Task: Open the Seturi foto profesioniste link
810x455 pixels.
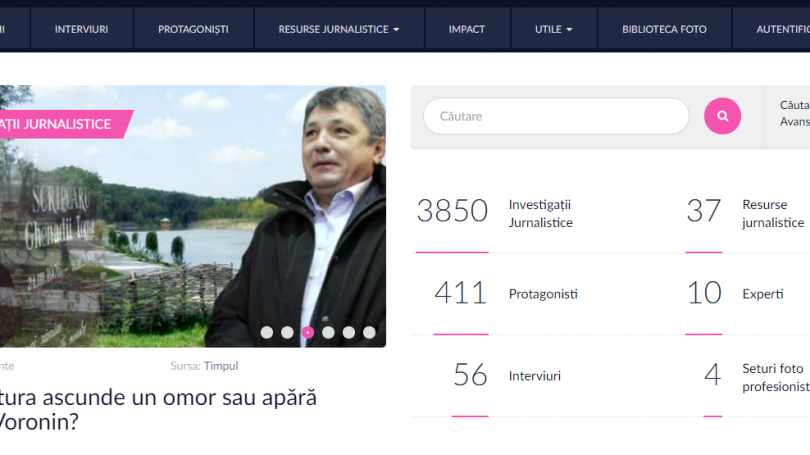Action: click(x=776, y=378)
